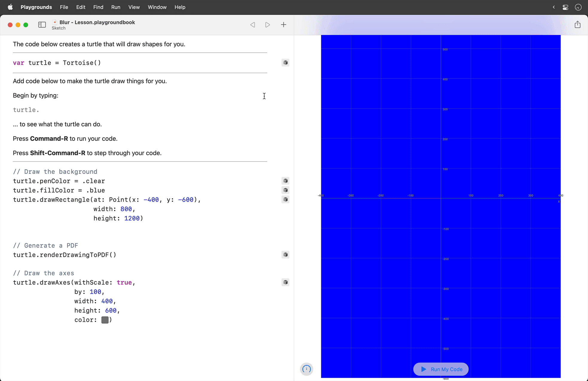The image size is (588, 381).
Task: Click the speedometer icon near Run My Code
Action: [x=306, y=369]
